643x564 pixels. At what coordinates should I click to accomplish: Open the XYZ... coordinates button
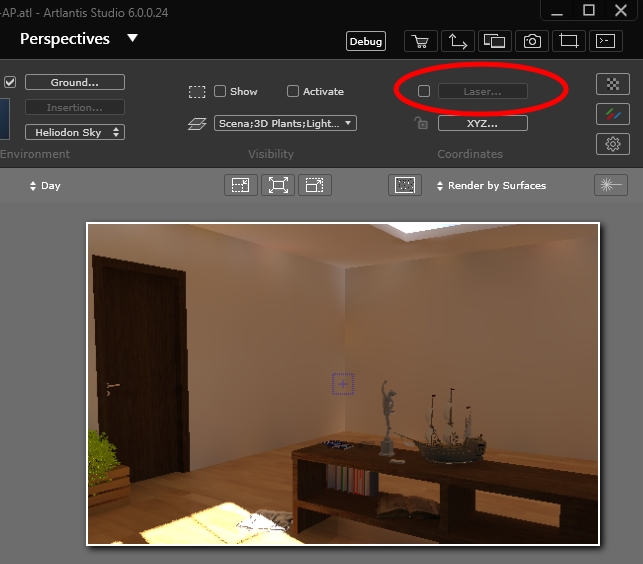tap(483, 123)
